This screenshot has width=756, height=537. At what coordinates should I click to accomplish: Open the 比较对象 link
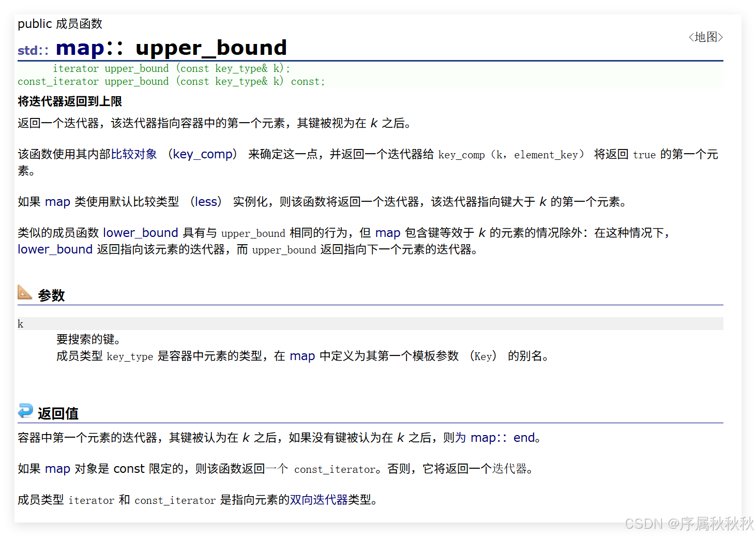pyautogui.click(x=134, y=154)
